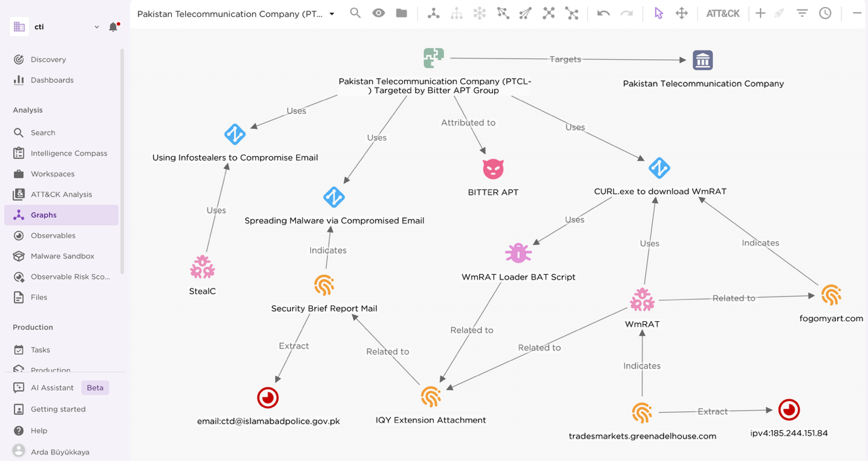The width and height of the screenshot is (868, 461).
Task: Select the pointer cursor tool
Action: click(x=658, y=13)
